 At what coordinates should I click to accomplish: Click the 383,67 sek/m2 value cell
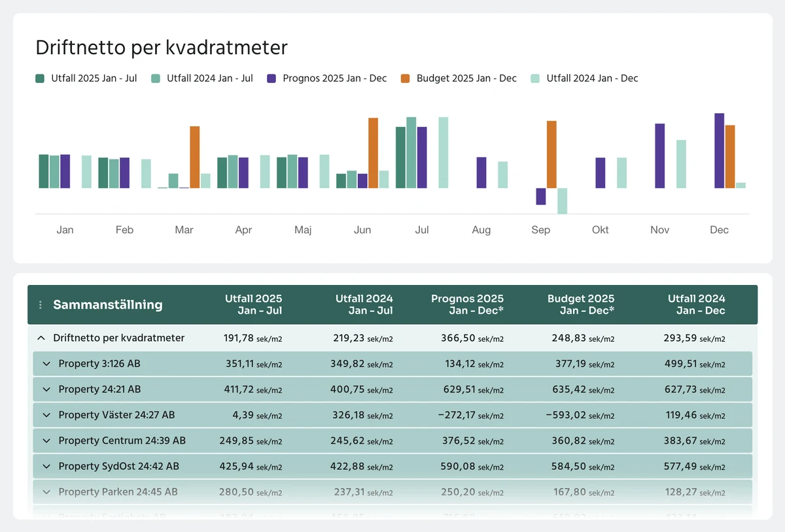[695, 441]
